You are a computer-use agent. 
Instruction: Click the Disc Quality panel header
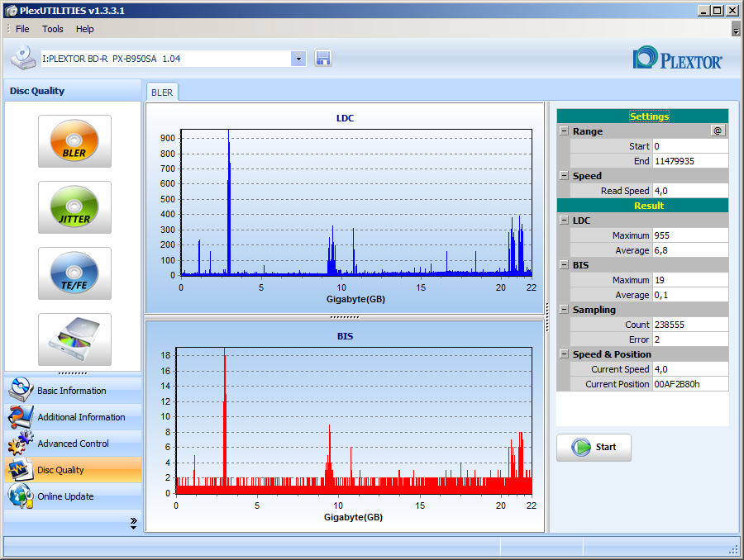pos(73,91)
